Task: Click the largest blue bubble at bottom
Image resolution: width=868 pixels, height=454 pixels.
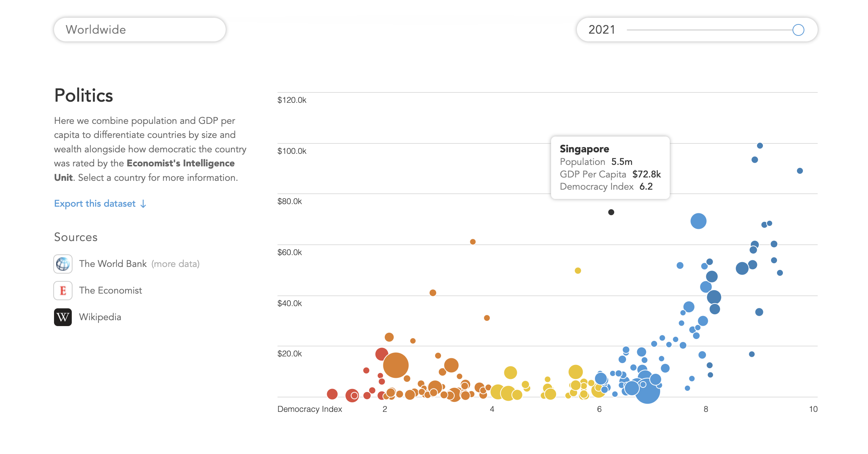Action: pyautogui.click(x=647, y=391)
